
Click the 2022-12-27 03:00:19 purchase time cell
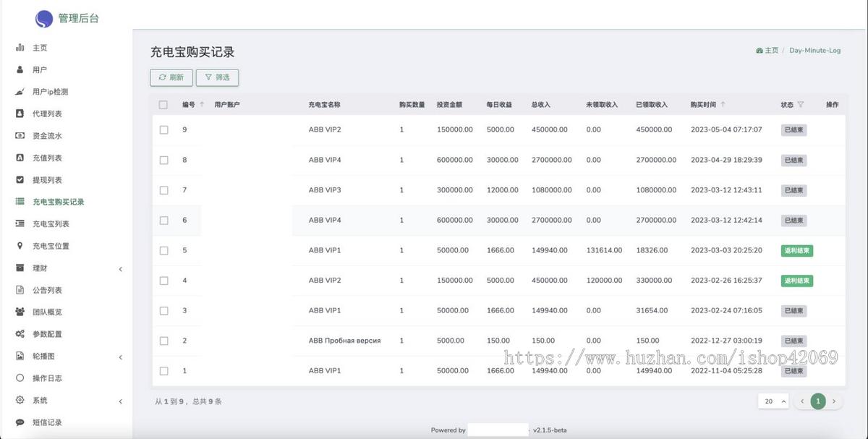coord(726,341)
